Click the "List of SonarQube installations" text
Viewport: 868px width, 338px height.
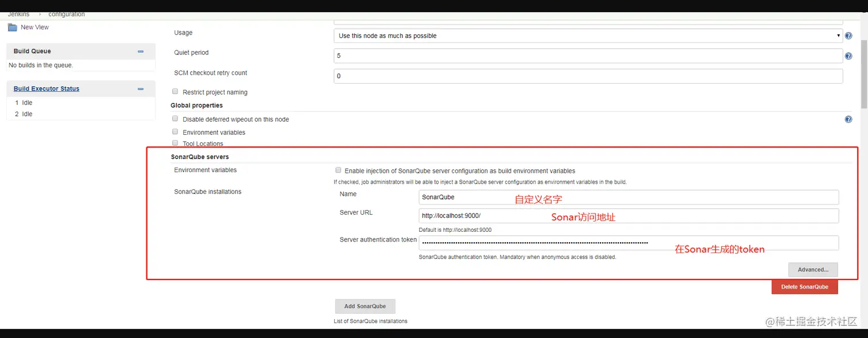click(370, 321)
